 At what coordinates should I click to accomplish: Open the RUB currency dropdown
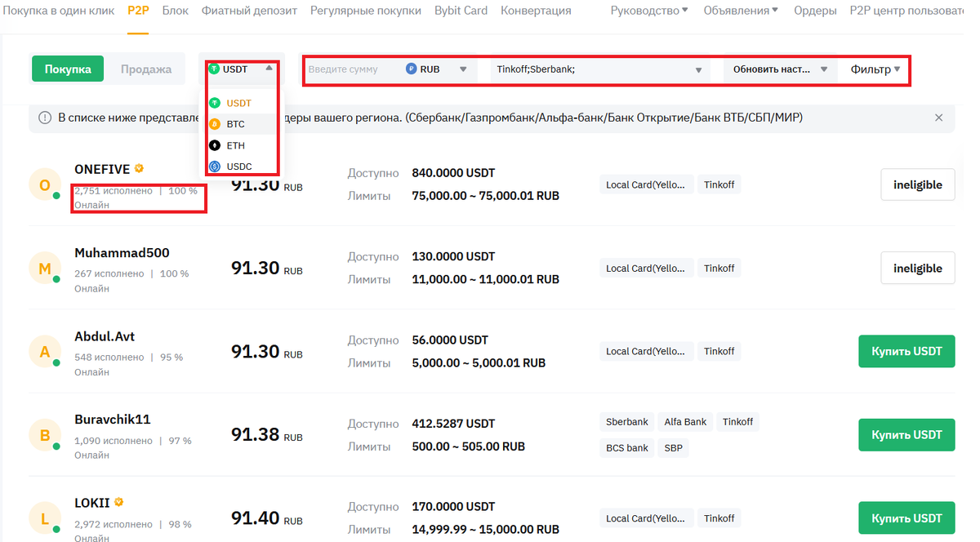click(438, 69)
